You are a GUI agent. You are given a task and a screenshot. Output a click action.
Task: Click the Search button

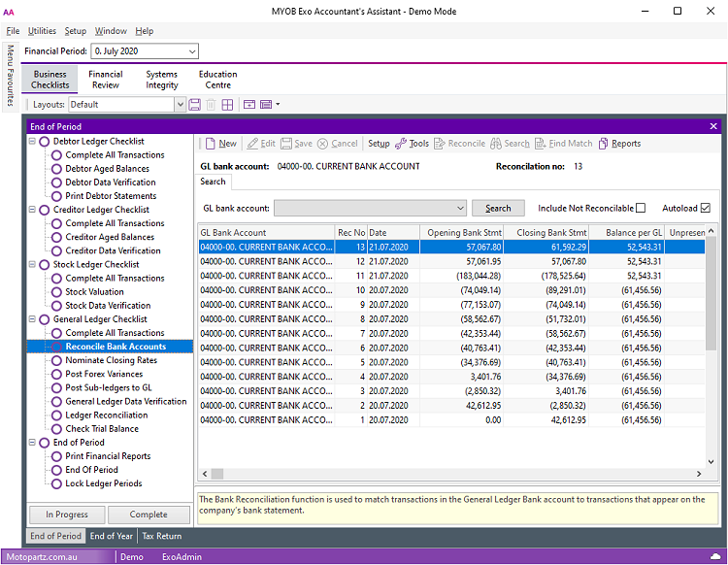[x=498, y=208]
